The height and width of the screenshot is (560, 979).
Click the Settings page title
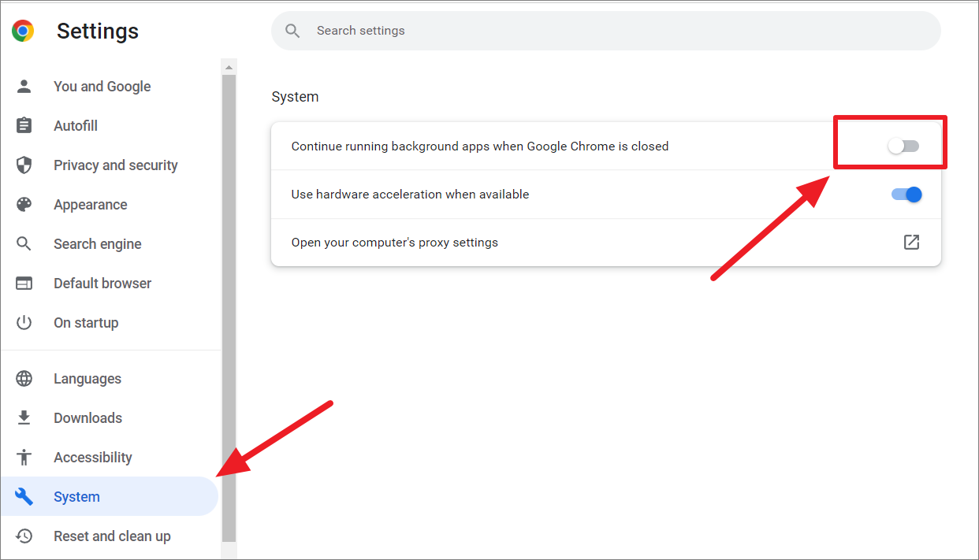(x=98, y=32)
